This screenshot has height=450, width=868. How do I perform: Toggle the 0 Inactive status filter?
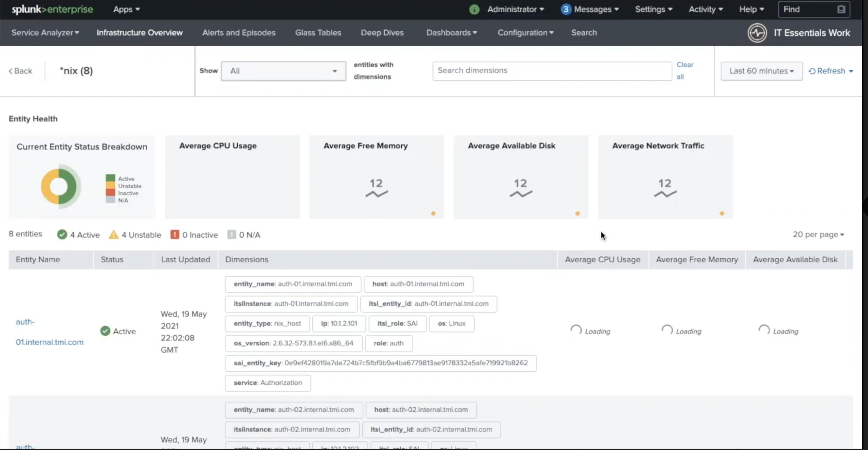tap(194, 235)
